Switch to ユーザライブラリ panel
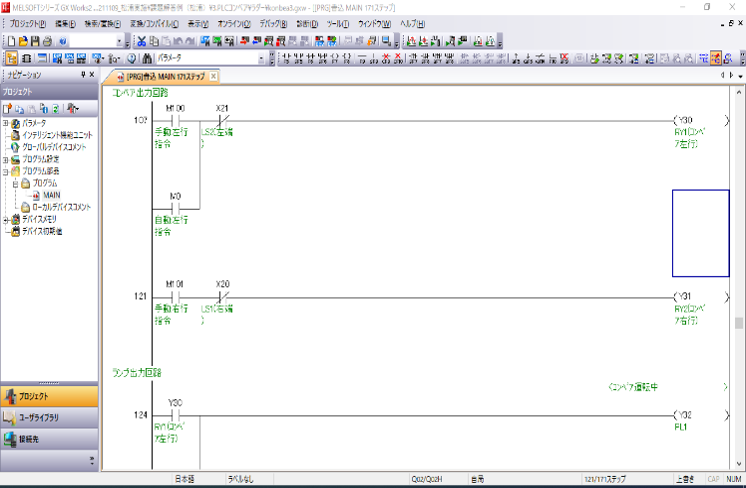Viewport: 746px width, 488px height. click(50, 417)
